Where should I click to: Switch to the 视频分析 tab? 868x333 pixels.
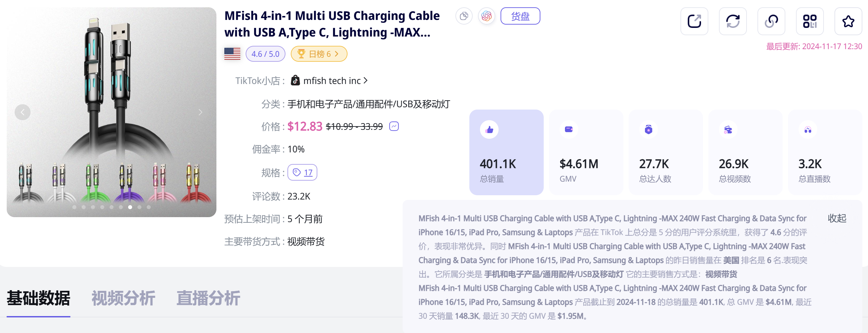123,298
